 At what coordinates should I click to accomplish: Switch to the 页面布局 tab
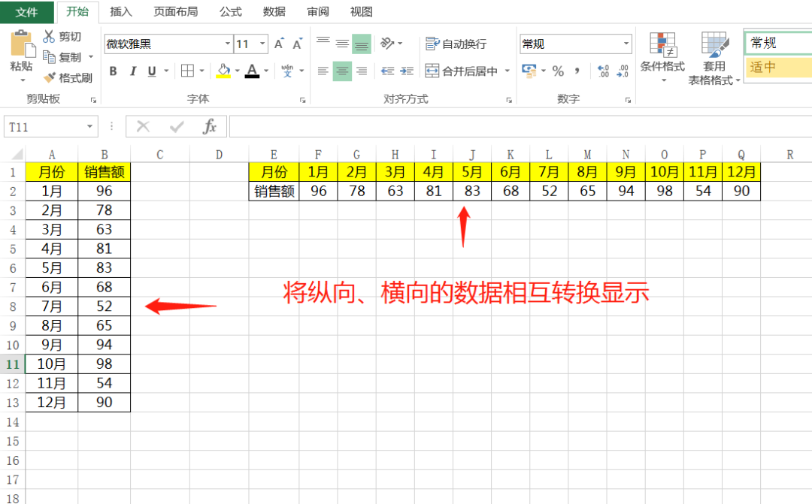point(175,12)
